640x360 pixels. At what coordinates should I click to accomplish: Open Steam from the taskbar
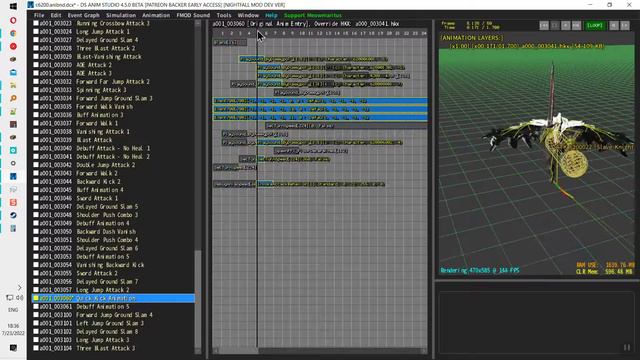point(13,215)
